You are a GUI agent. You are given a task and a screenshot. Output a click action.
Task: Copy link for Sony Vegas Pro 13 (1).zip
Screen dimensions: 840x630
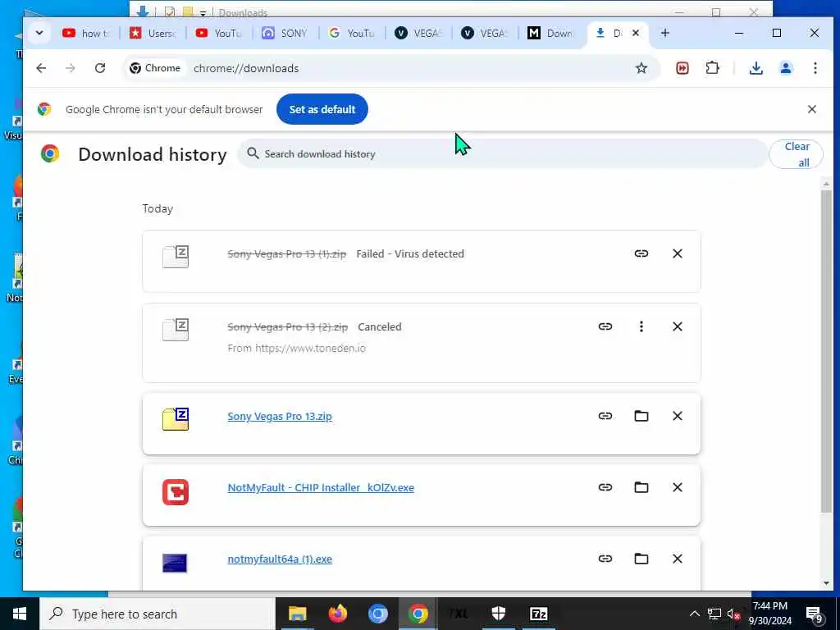point(641,253)
